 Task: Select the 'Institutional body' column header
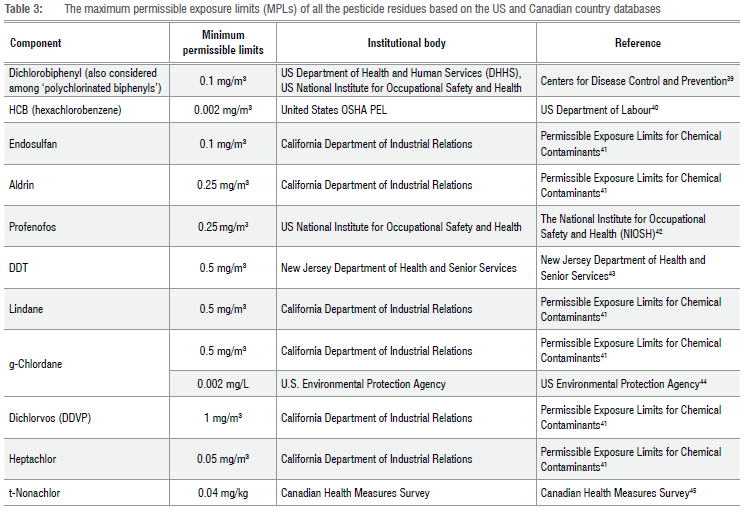pyautogui.click(x=404, y=44)
